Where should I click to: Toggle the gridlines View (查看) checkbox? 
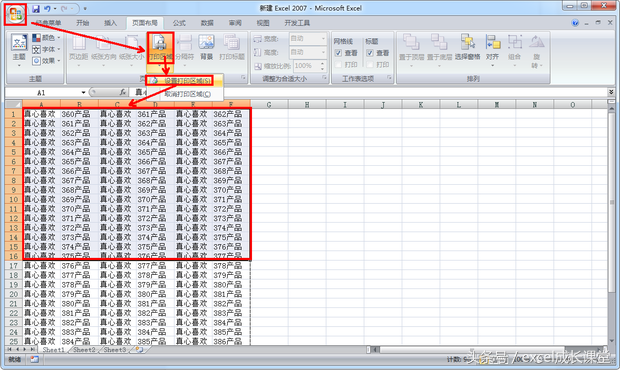(338, 53)
